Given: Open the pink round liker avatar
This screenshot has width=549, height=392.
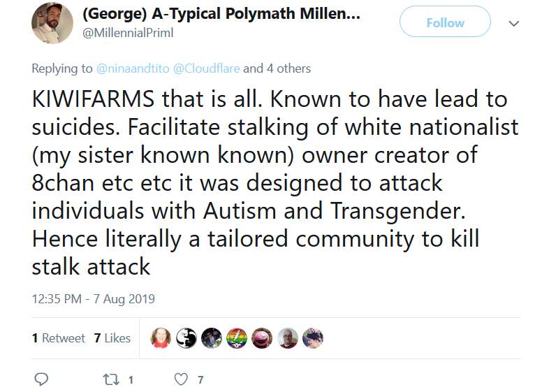Looking at the screenshot, I should [262, 338].
